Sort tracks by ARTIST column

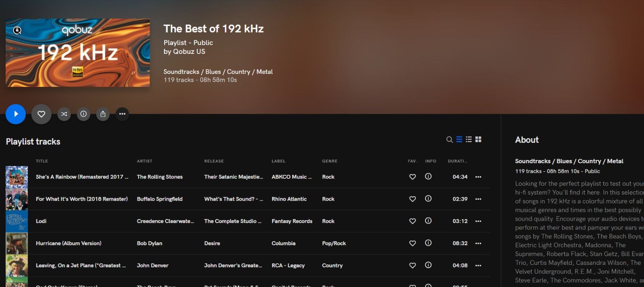144,161
